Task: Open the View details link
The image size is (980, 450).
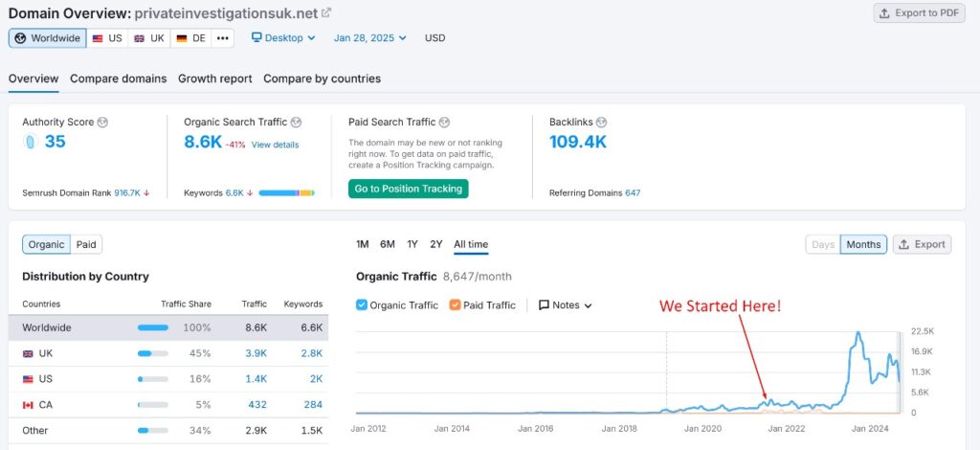Action: 275,145
